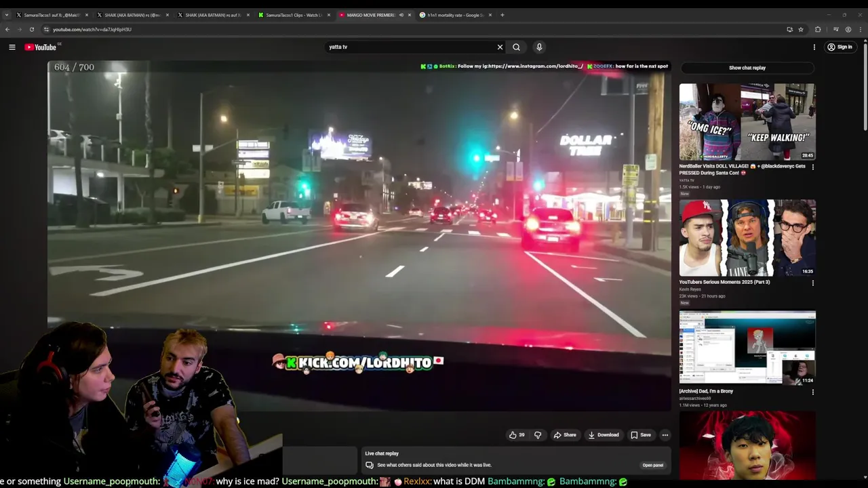868x488 pixels.
Task: Click the main video player area
Action: tap(359, 236)
